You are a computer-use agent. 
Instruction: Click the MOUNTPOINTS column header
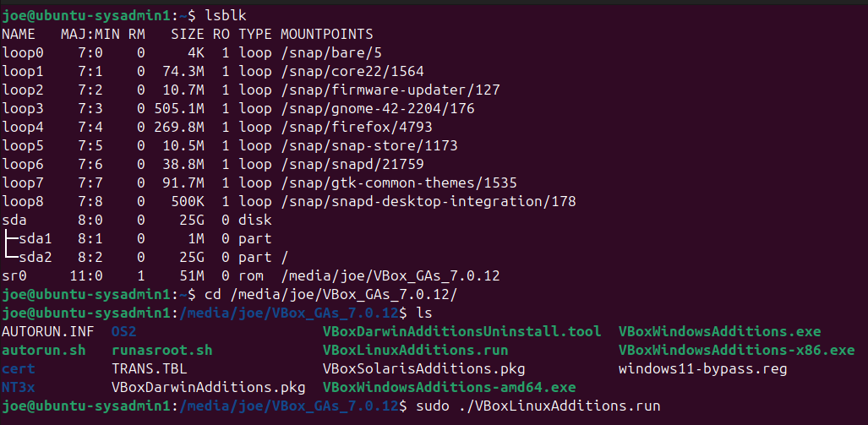pos(326,35)
